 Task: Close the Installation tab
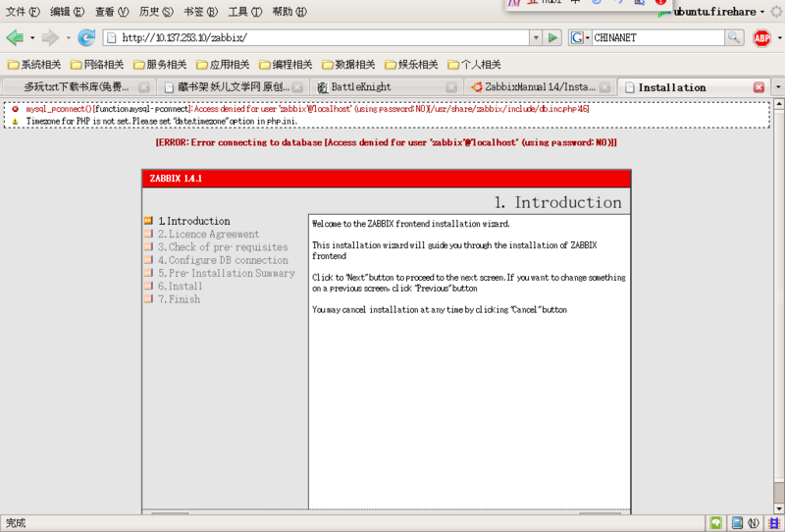[759, 87]
